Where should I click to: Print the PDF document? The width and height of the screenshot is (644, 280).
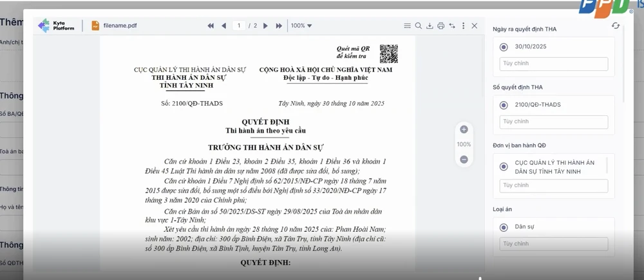[440, 26]
